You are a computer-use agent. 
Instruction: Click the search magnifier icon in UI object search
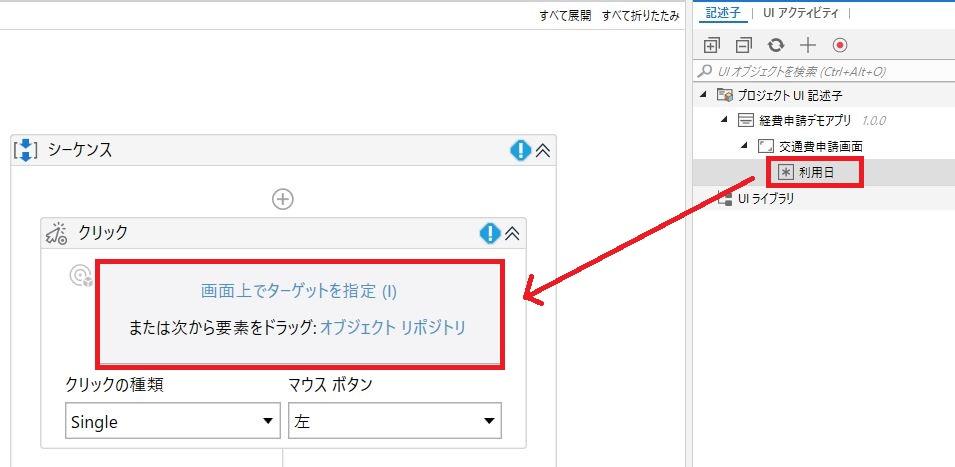705,71
